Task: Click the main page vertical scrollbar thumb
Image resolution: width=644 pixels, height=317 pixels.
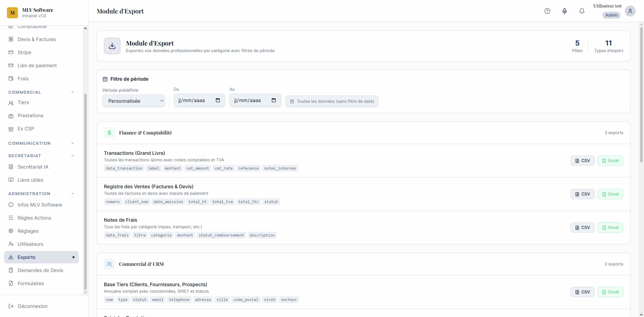Action: click(641, 95)
